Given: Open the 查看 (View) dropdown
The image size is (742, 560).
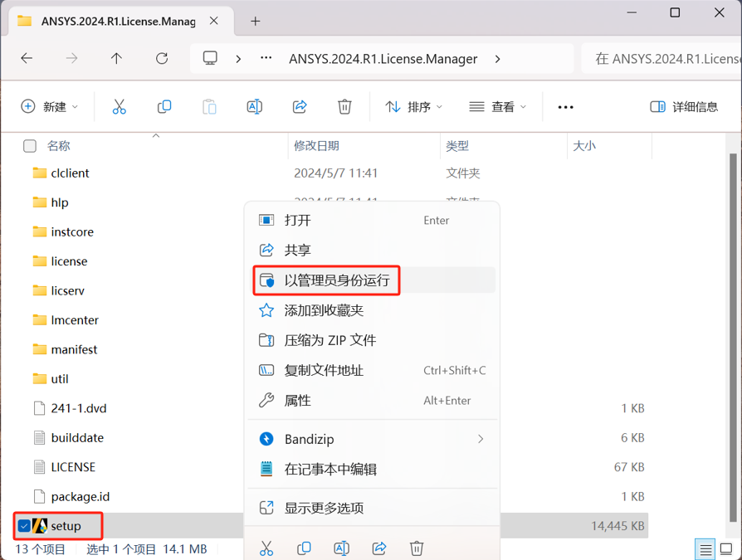Looking at the screenshot, I should point(498,107).
